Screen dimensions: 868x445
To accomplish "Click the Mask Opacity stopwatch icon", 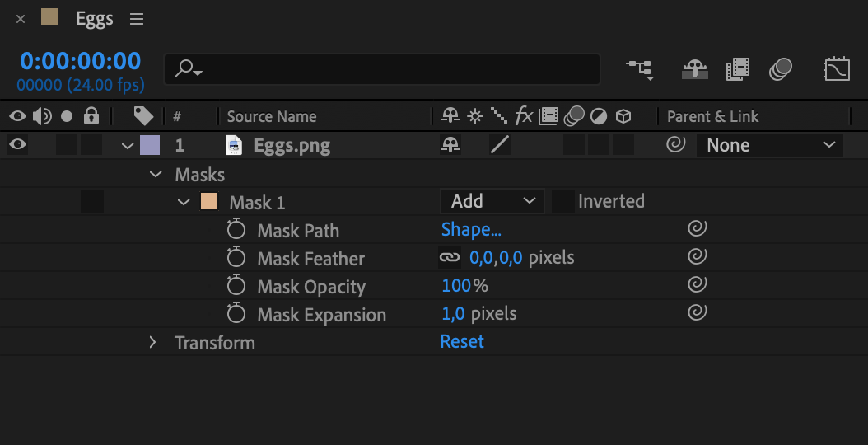I will click(x=237, y=287).
